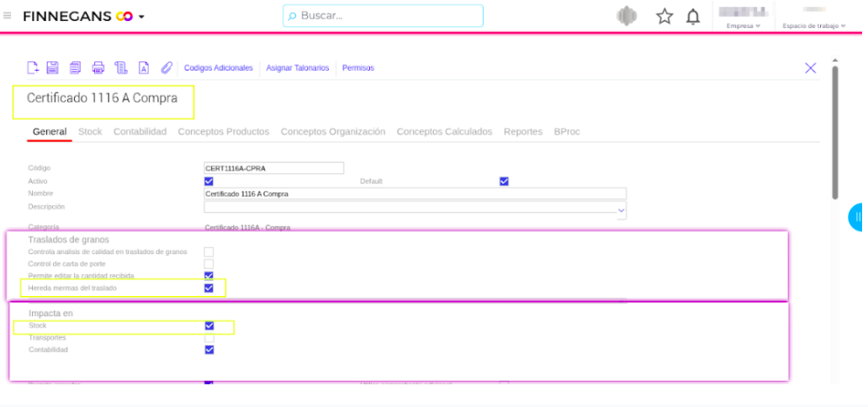This screenshot has width=868, height=407.
Task: Click the document with letter A icon
Action: coord(143,67)
